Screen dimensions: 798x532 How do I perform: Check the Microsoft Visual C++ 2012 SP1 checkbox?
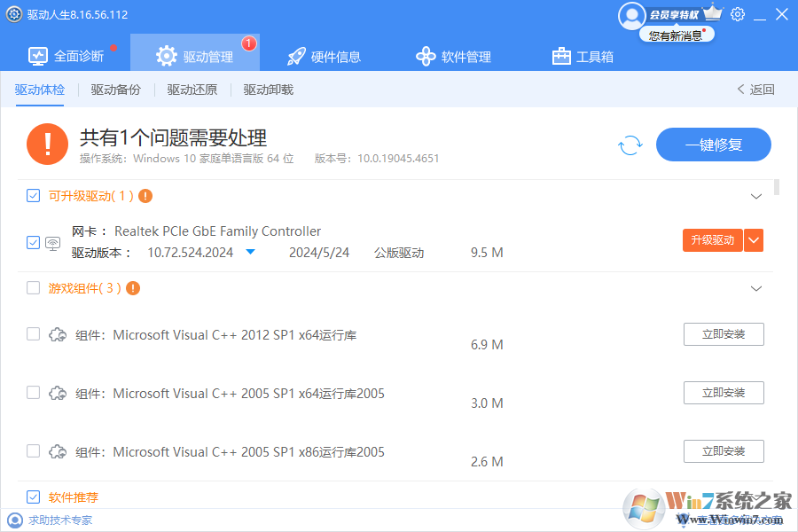pos(33,334)
